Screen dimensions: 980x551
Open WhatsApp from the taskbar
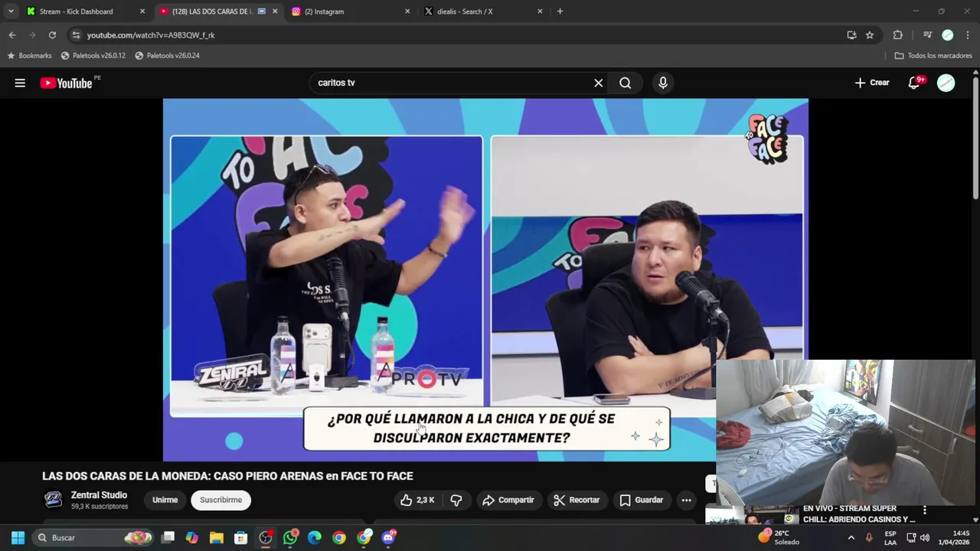(x=290, y=538)
